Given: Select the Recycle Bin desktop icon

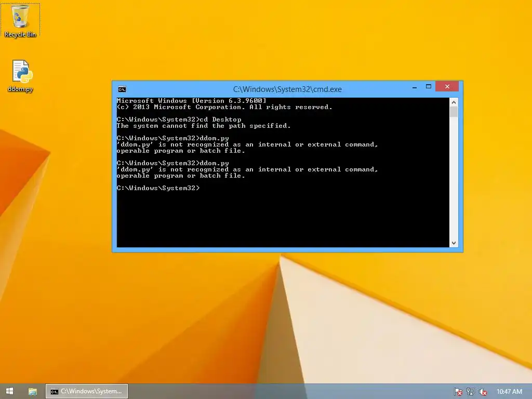Looking at the screenshot, I should pos(20,20).
